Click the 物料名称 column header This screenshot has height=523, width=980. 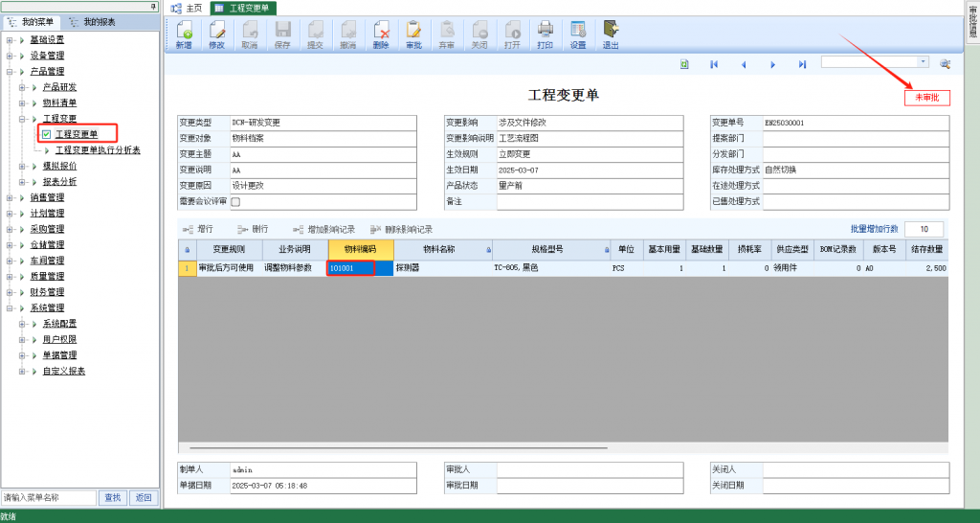point(443,249)
